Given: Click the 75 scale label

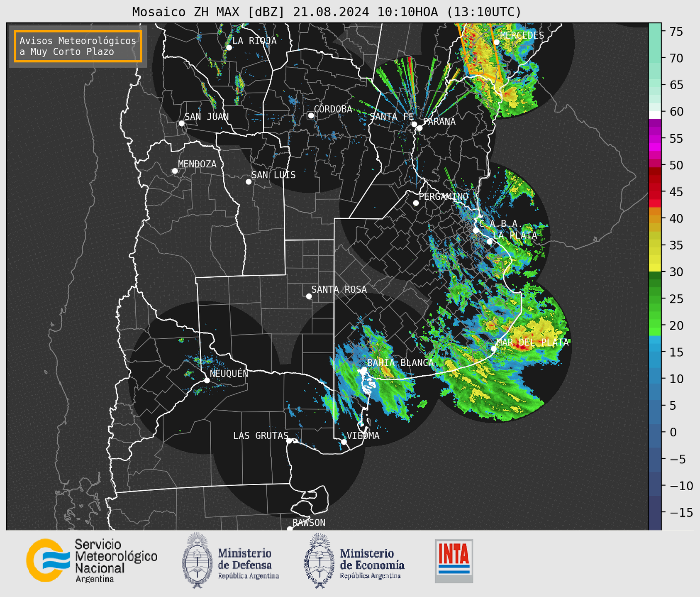Looking at the screenshot, I should click(676, 32).
